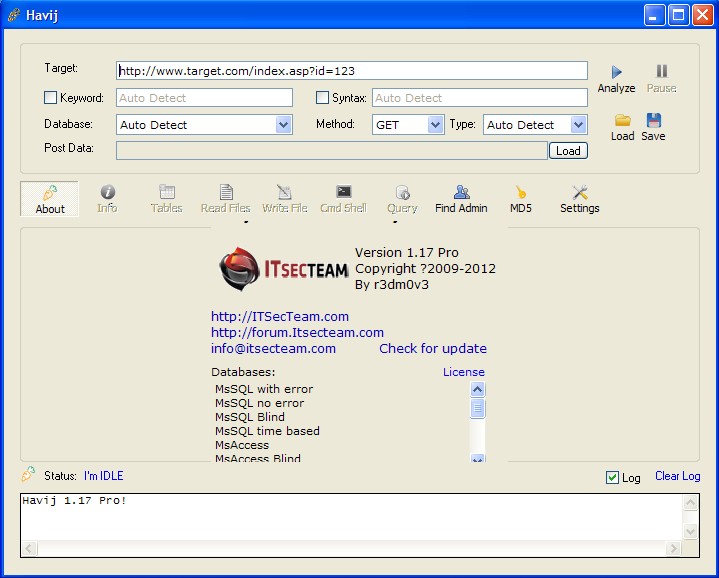Click the Pause icon
The width and height of the screenshot is (719, 578).
[662, 71]
